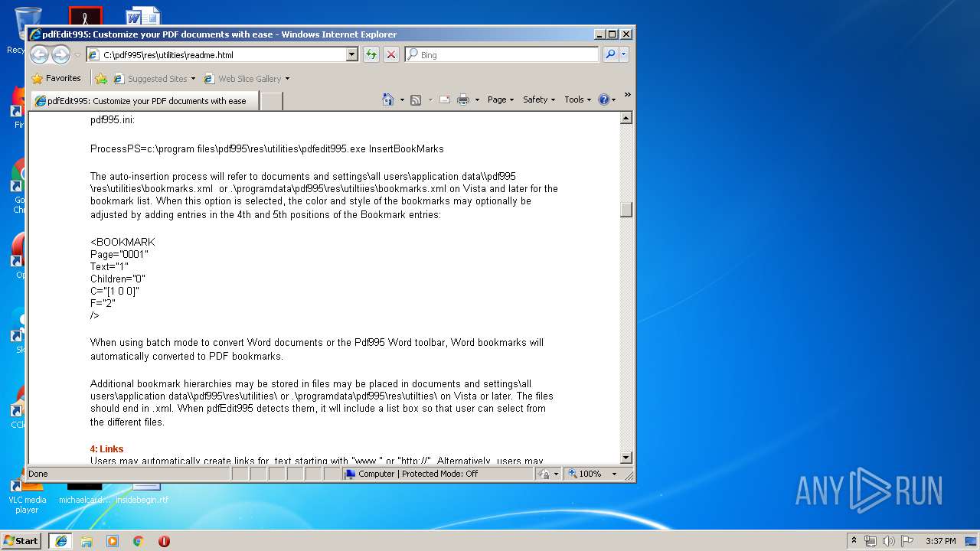The image size is (980, 551).
Task: Click the '<BOOKMARK' text line
Action: coord(122,242)
